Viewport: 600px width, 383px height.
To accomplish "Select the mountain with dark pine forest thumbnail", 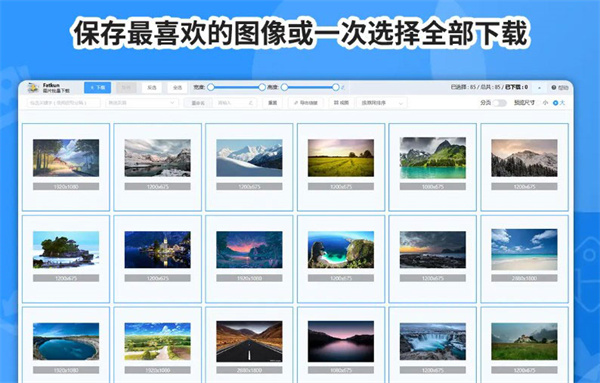I will [x=524, y=158].
